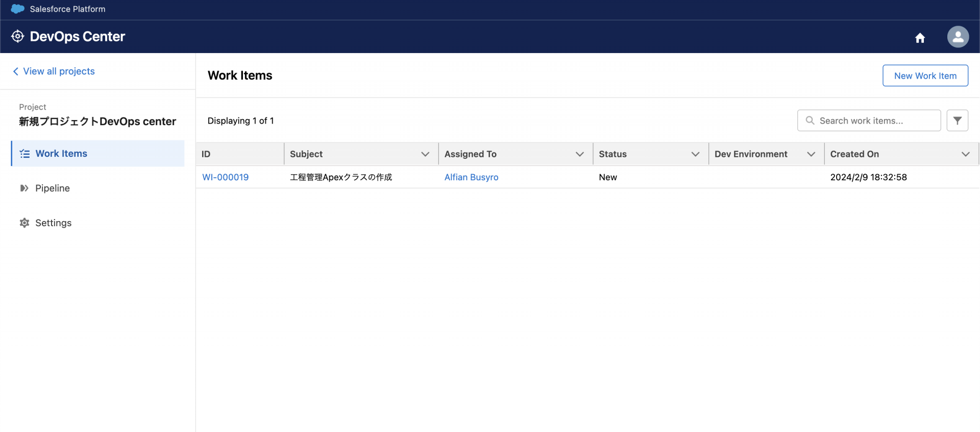
Task: Click the DevOps Center title text
Action: (78, 37)
